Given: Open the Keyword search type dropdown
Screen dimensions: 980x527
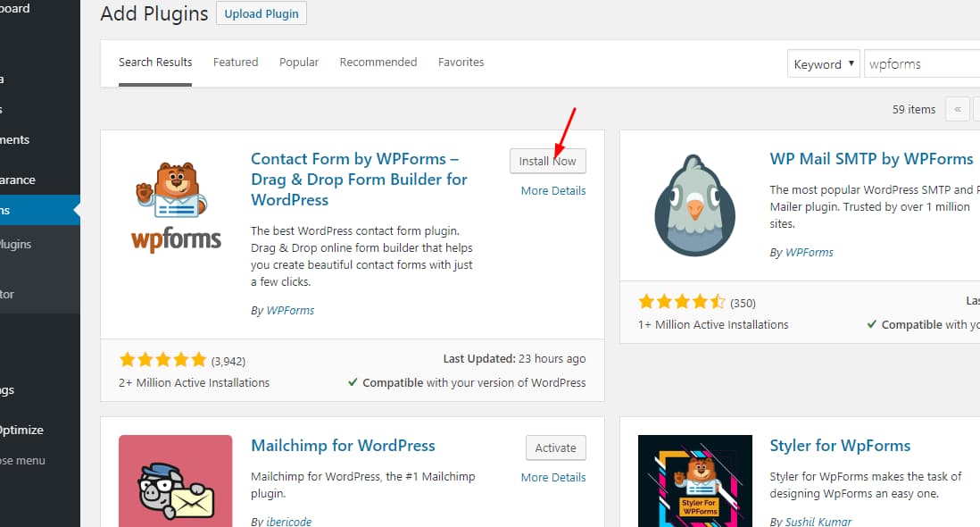Looking at the screenshot, I should click(823, 64).
